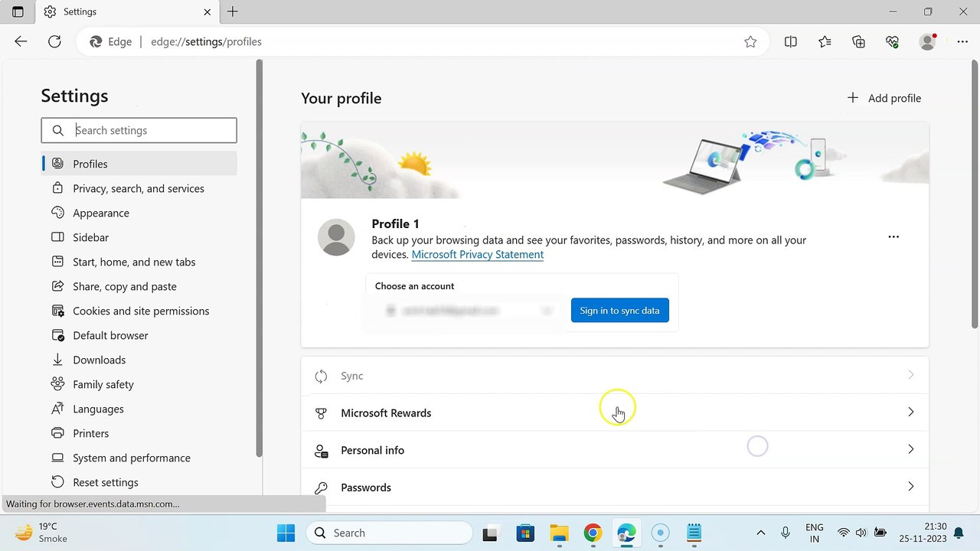Click the Settings tab title
This screenshot has width=980, height=551.
tap(80, 11)
